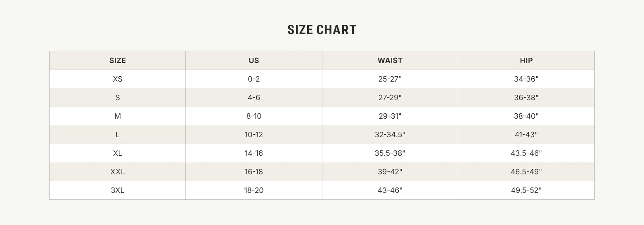The image size is (644, 225).
Task: Click the XXL size row label
Action: point(118,172)
